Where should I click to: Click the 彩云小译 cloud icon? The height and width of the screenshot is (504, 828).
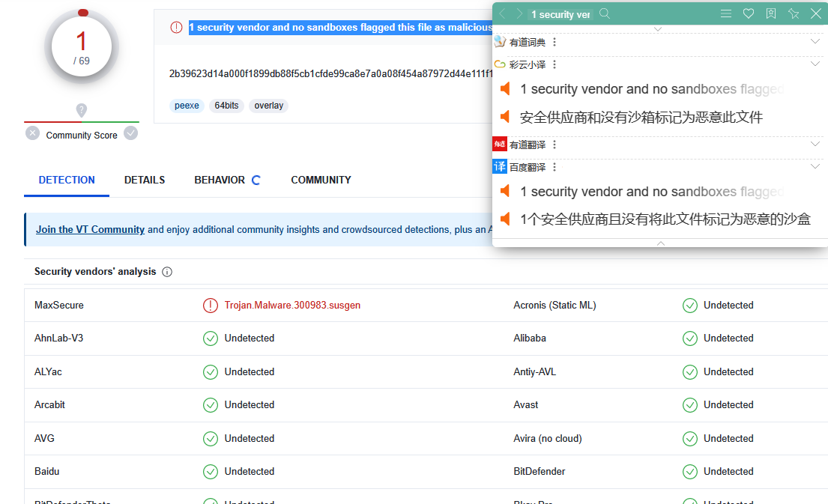point(500,64)
